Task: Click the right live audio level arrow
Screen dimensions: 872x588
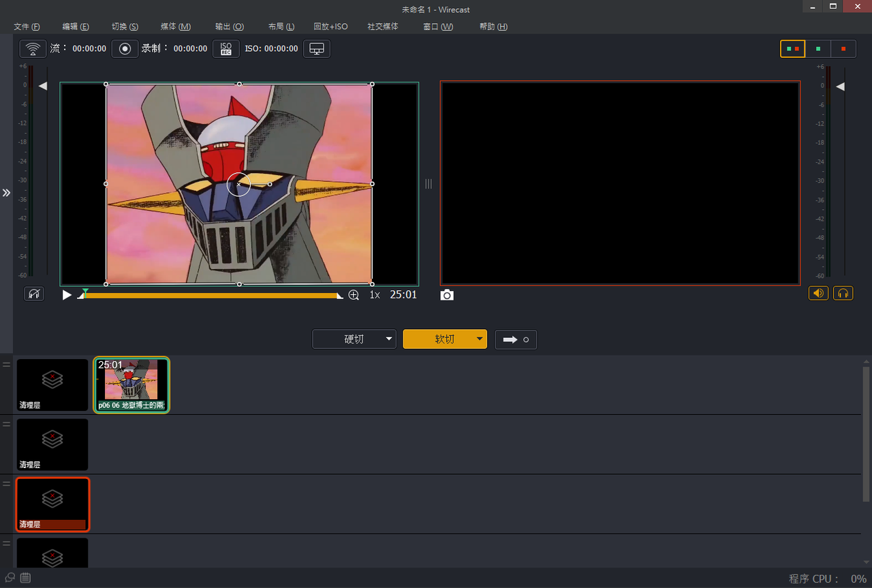Action: point(841,86)
